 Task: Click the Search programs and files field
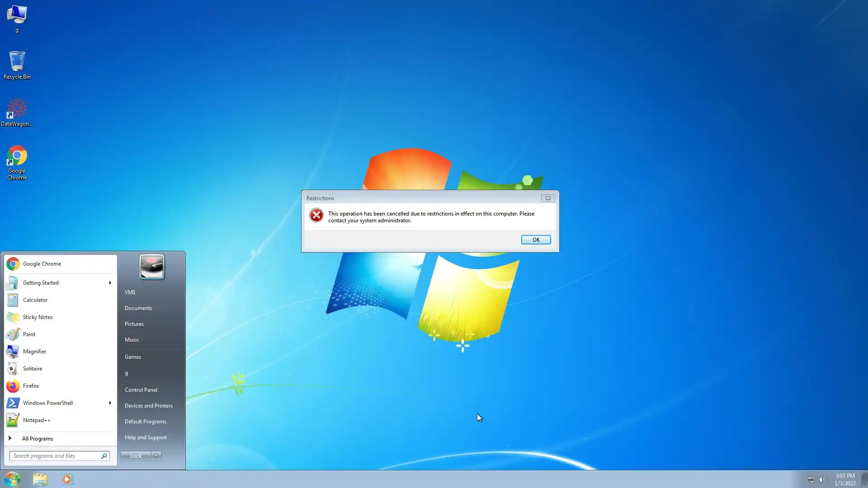coord(55,455)
